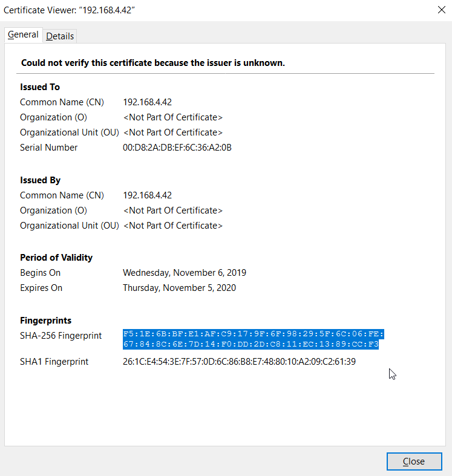Click Issued To Organization (O) value
The image size is (452, 476).
point(173,117)
